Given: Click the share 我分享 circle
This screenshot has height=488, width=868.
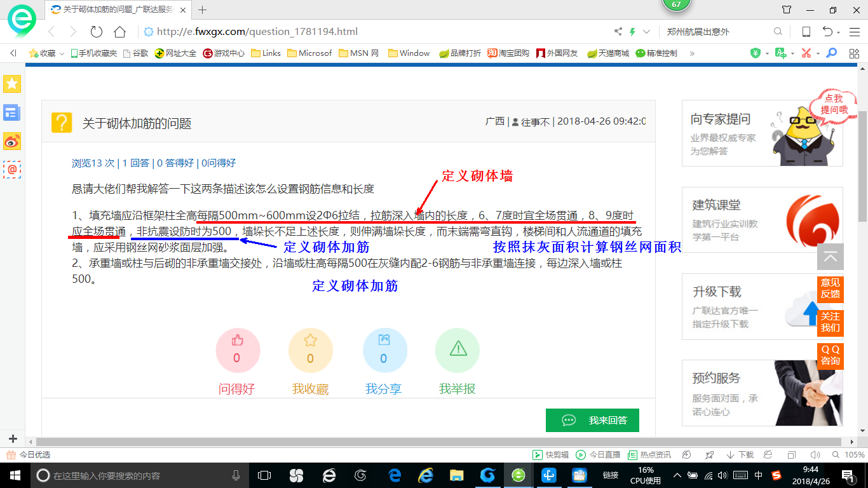Looking at the screenshot, I should (384, 350).
